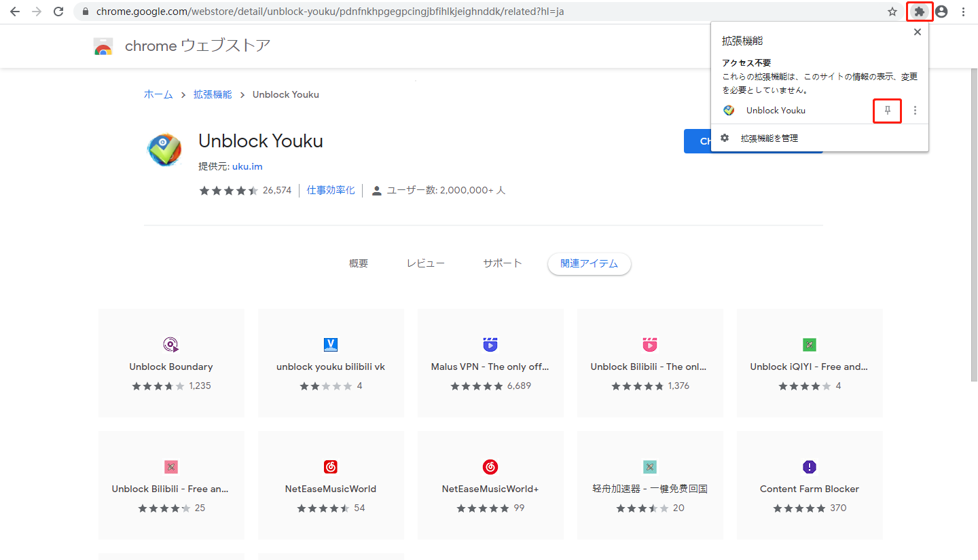Open the 仕事効率化 category link

point(331,191)
